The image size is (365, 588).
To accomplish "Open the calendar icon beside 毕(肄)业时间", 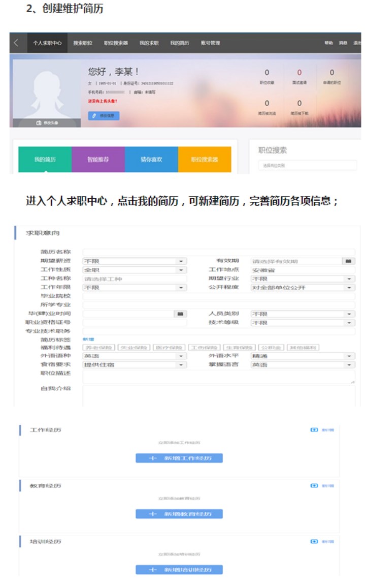I will [179, 314].
